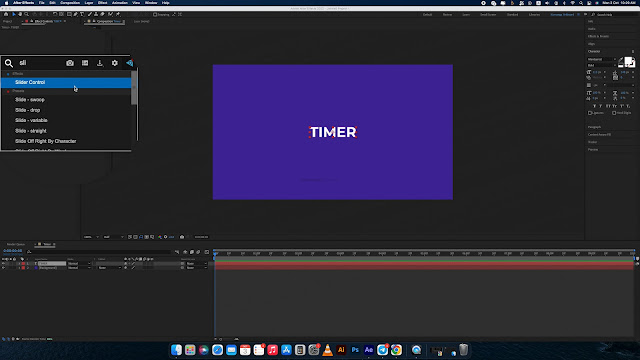Image resolution: width=640 pixels, height=360 pixels.
Task: Click the camera icon in the search popup
Action: coord(70,63)
